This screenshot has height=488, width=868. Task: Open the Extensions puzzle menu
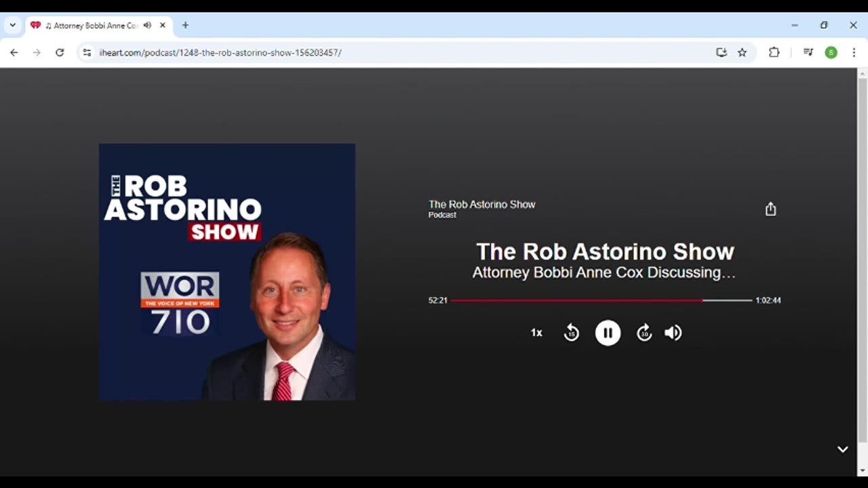coord(774,52)
